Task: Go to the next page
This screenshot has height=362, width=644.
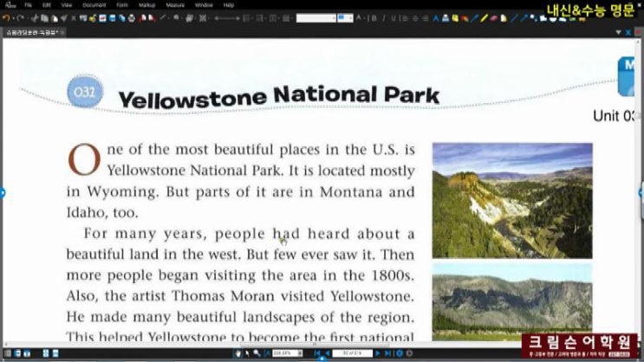Action: 378,353
